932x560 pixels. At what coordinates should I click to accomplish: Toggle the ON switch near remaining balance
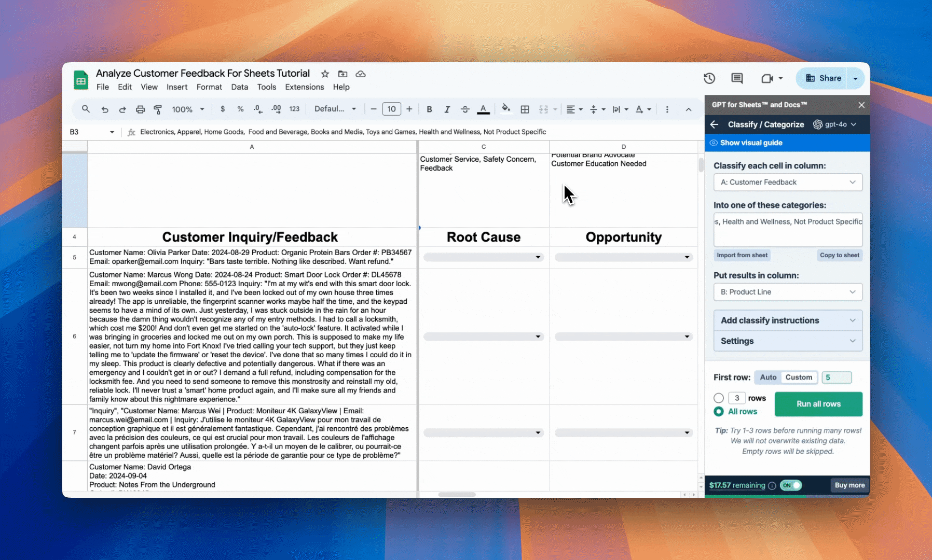791,485
